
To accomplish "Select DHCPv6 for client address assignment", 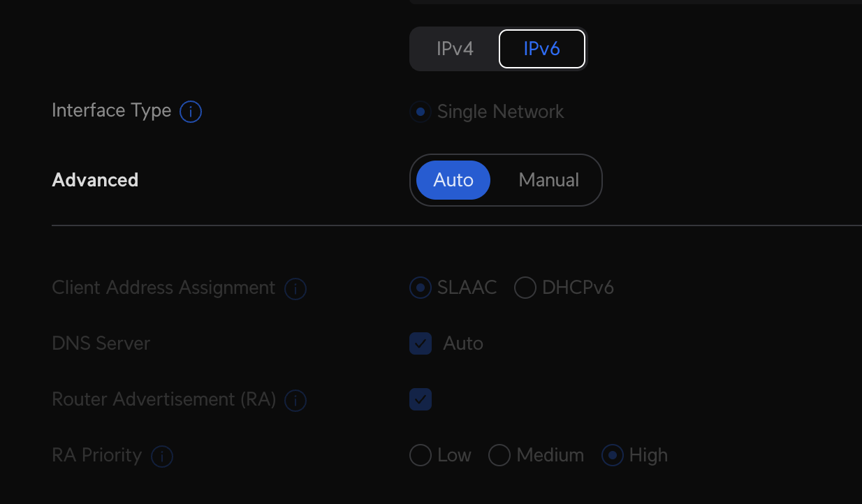I will [x=525, y=287].
